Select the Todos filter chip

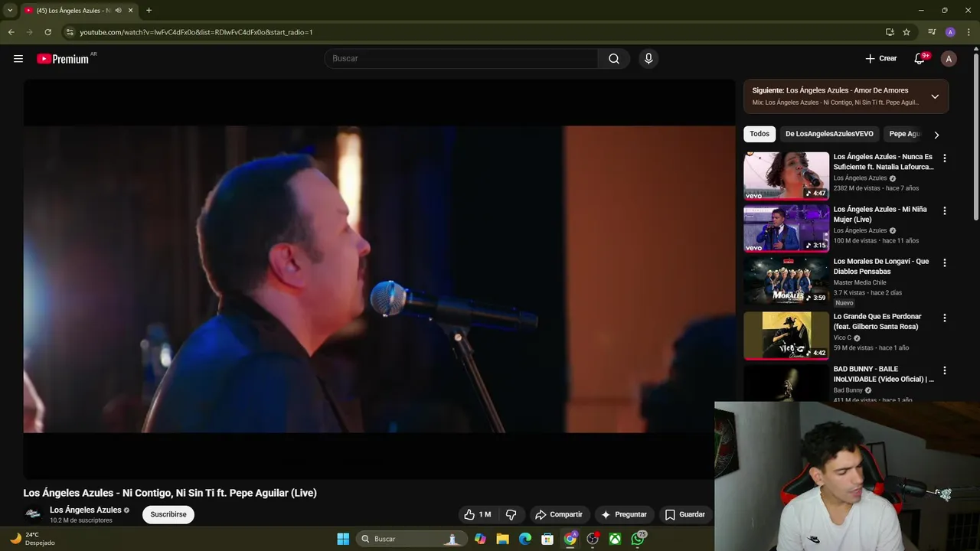pyautogui.click(x=759, y=134)
